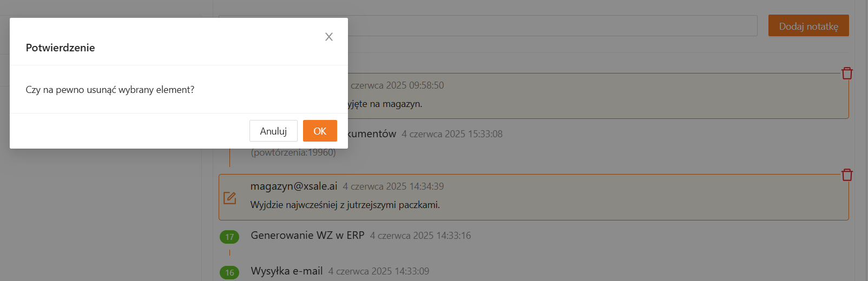Click the Potwierdzenie dialog title
Screen dimensions: 868x281
pos(60,48)
